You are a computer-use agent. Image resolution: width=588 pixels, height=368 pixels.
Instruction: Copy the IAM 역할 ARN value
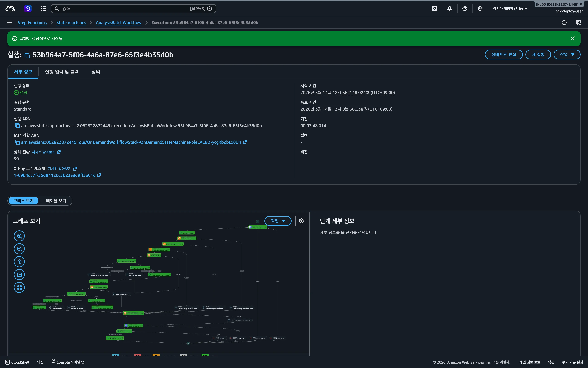[17, 142]
